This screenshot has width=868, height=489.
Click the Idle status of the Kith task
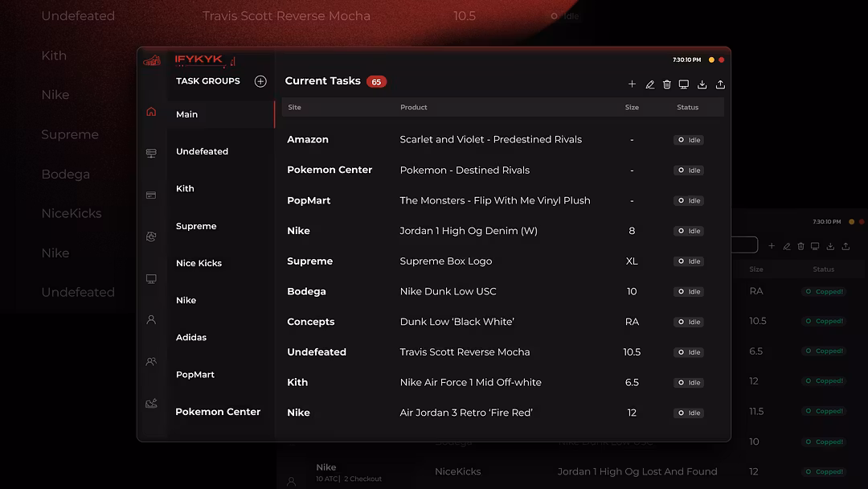tap(689, 382)
